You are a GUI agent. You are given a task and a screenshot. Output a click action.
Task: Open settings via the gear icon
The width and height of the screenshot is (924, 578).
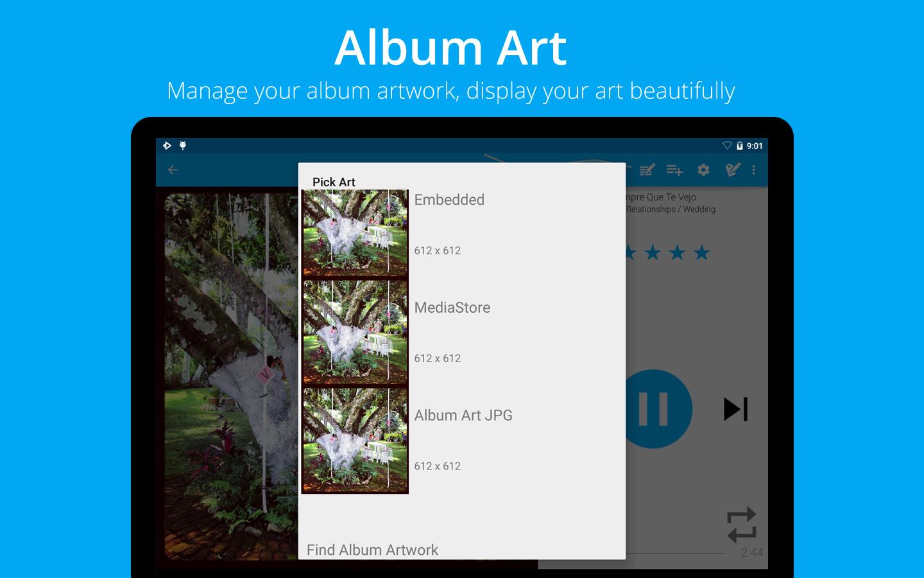703,170
